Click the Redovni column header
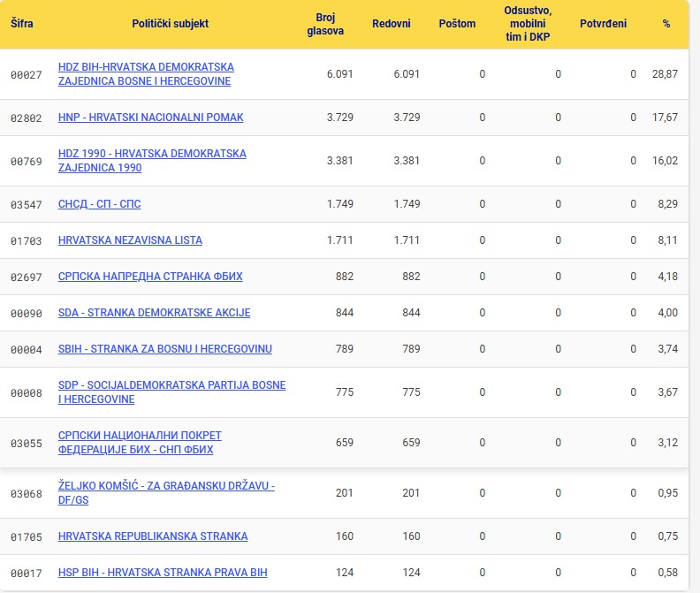The width and height of the screenshot is (700, 593). tap(392, 24)
